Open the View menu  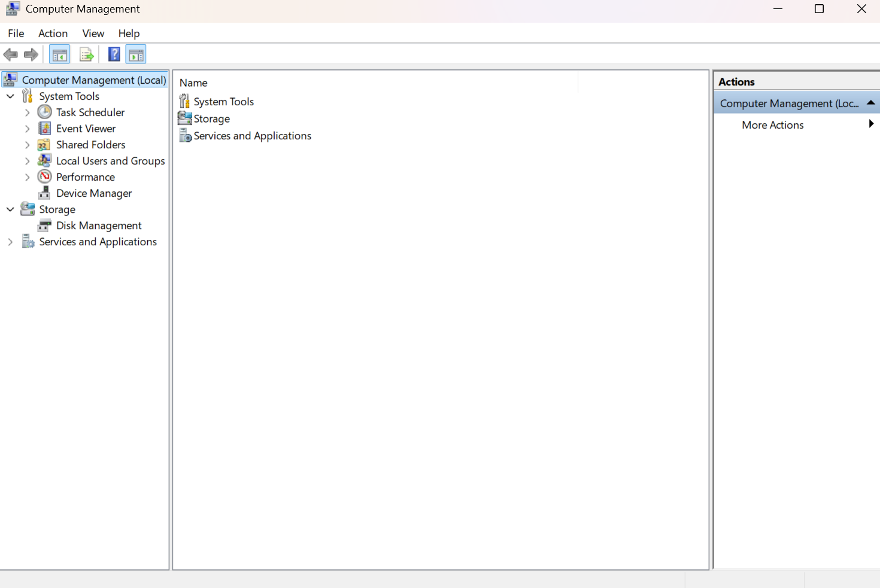coord(93,33)
